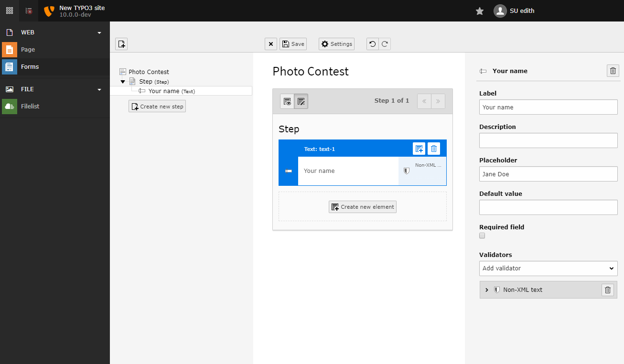624x364 pixels.
Task: Collapse the Step node in the form tree
Action: 123,81
